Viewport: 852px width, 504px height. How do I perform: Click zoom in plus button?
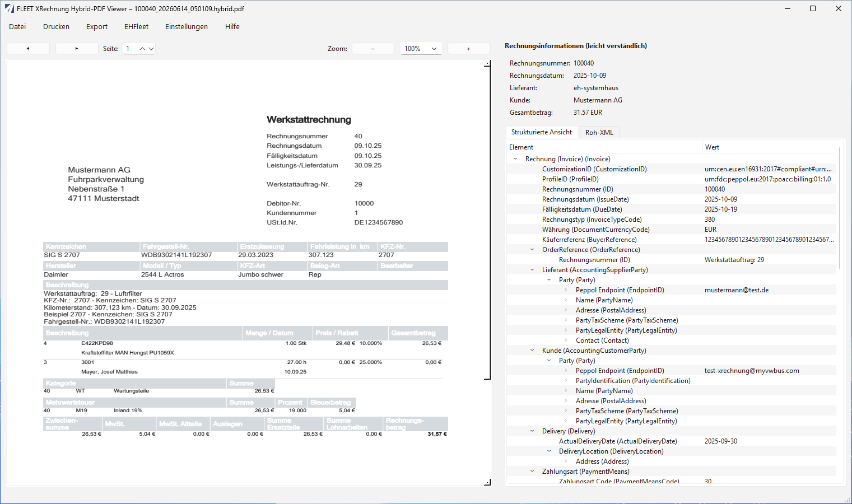click(x=469, y=49)
